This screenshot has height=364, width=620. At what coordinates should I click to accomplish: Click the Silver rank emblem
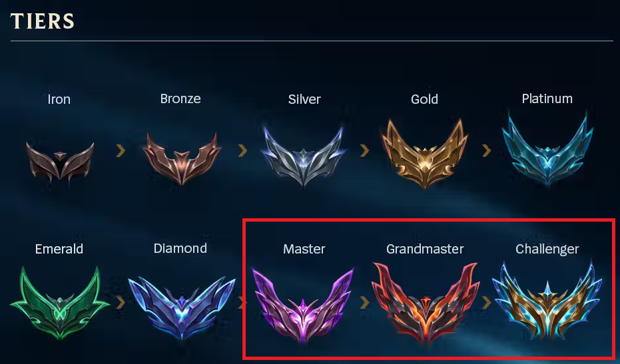(303, 157)
